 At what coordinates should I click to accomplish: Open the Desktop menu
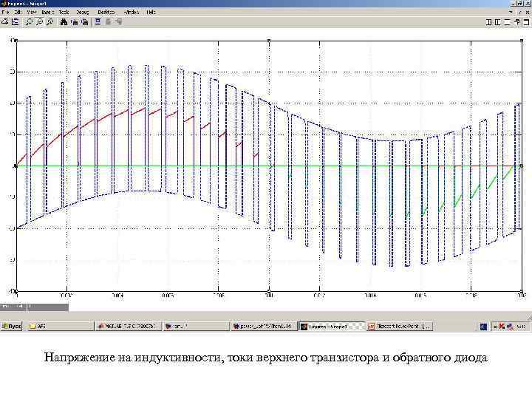click(x=106, y=13)
